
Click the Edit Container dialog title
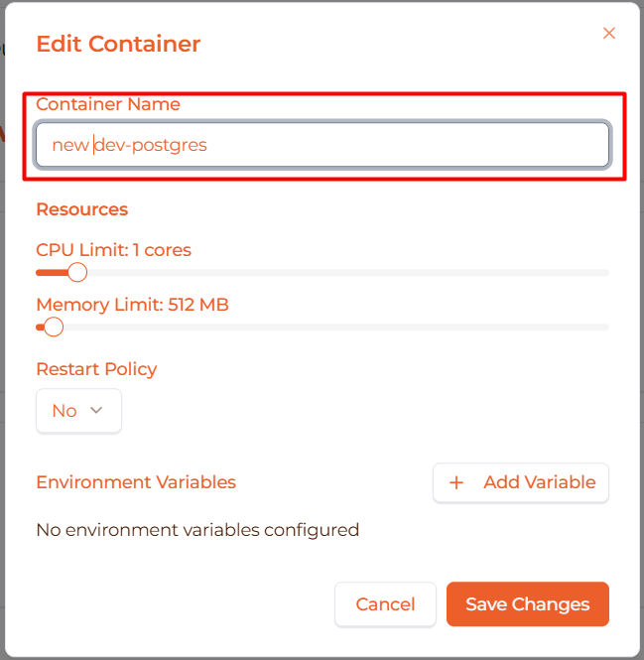click(118, 45)
